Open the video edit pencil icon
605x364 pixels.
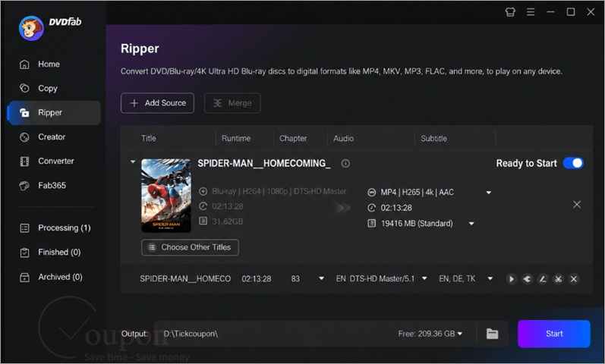pos(543,279)
